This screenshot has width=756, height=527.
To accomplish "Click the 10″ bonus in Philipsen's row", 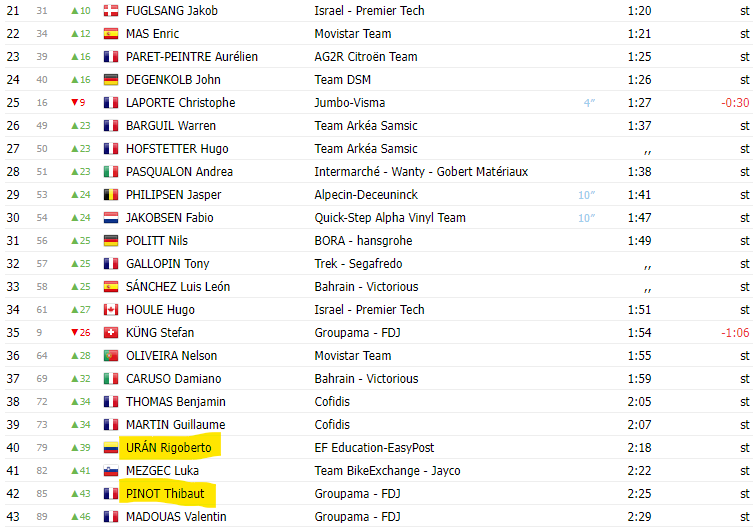I will [586, 195].
